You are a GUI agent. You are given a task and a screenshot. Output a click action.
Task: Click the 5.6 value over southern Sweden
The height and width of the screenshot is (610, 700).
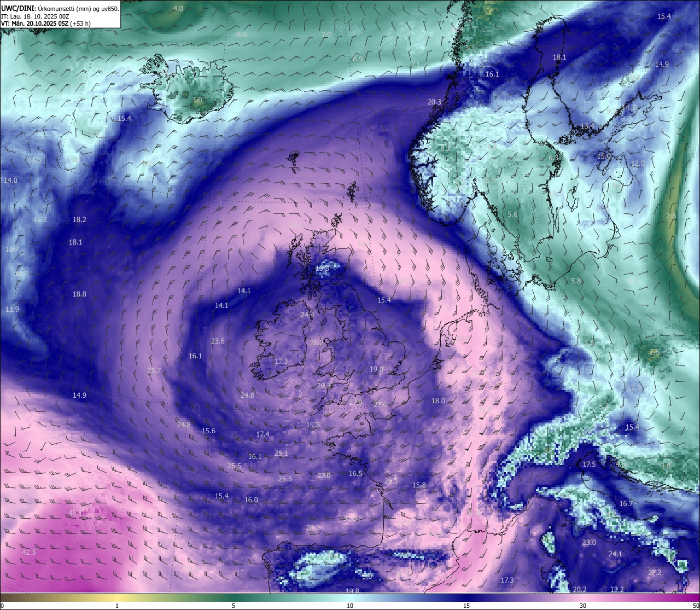coord(512,214)
